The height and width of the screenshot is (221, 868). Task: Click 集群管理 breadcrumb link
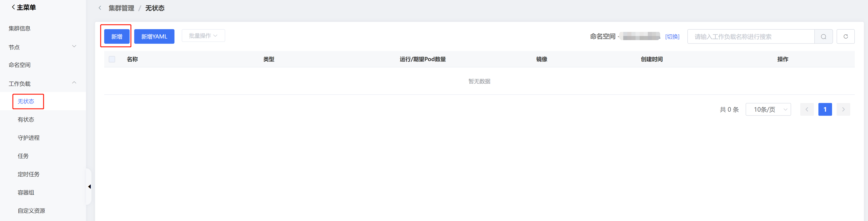pos(121,8)
